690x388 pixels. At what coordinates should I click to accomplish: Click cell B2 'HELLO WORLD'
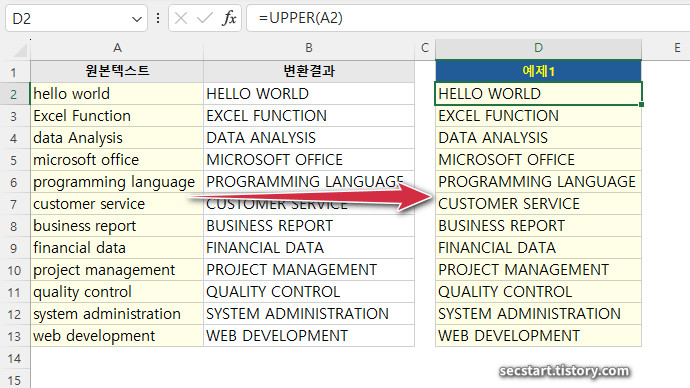pyautogui.click(x=309, y=94)
